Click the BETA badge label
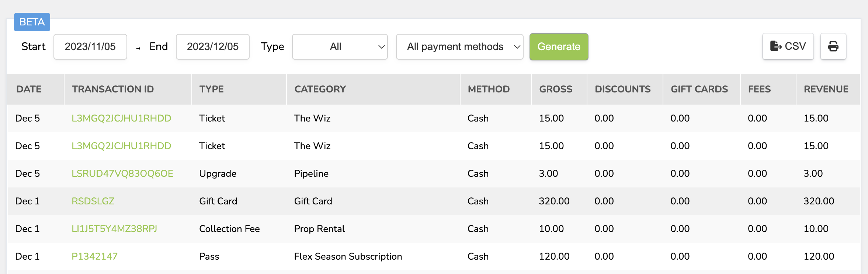This screenshot has height=274, width=868. click(x=32, y=22)
